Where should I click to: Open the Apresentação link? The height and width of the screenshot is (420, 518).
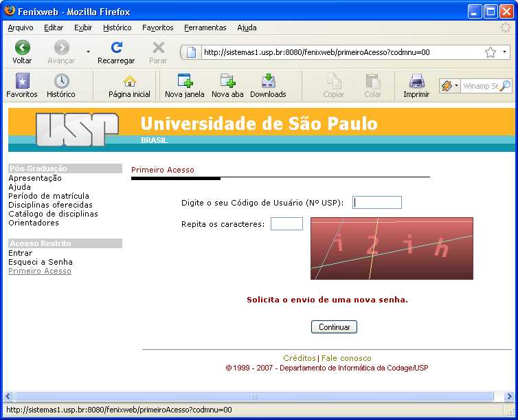(x=35, y=178)
